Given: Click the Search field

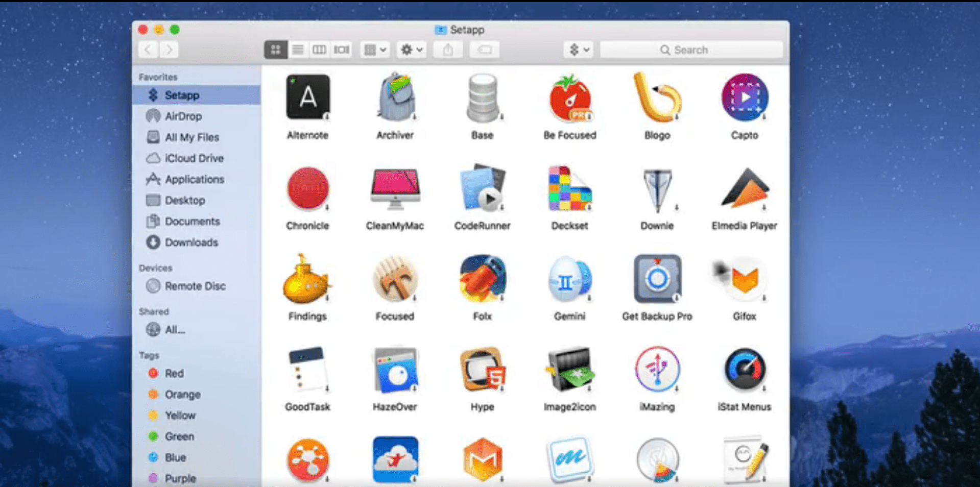Looking at the screenshot, I should [x=691, y=50].
